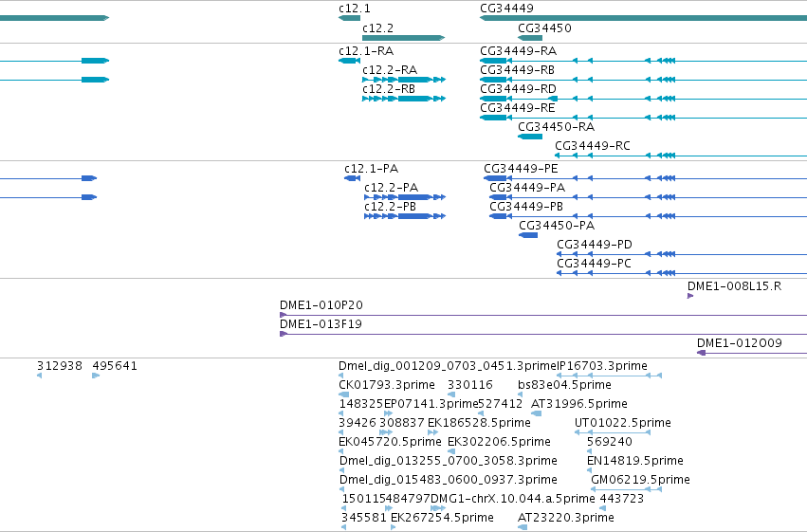Image resolution: width=807 pixels, height=532 pixels.
Task: Open protein label CG34449-PB
Action: tap(526, 208)
